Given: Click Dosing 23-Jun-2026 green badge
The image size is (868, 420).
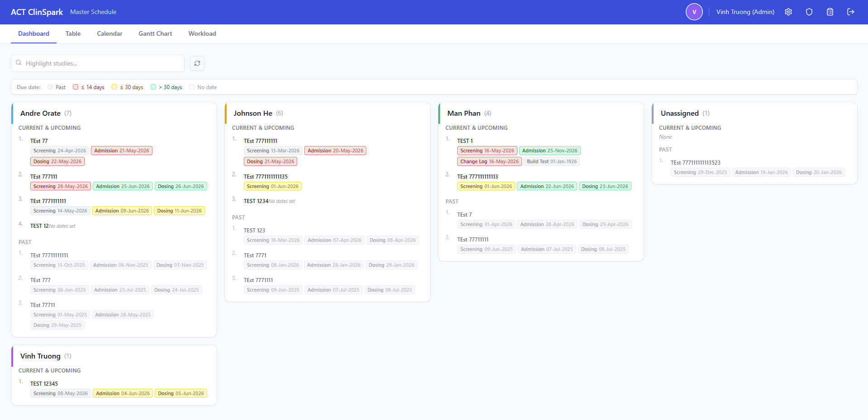Looking at the screenshot, I should coord(605,186).
